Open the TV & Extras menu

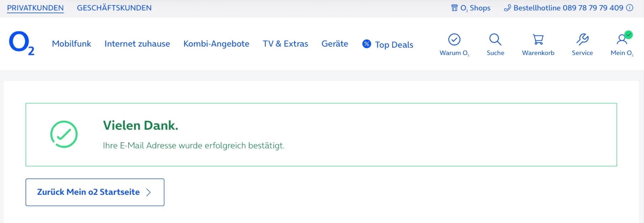point(285,44)
